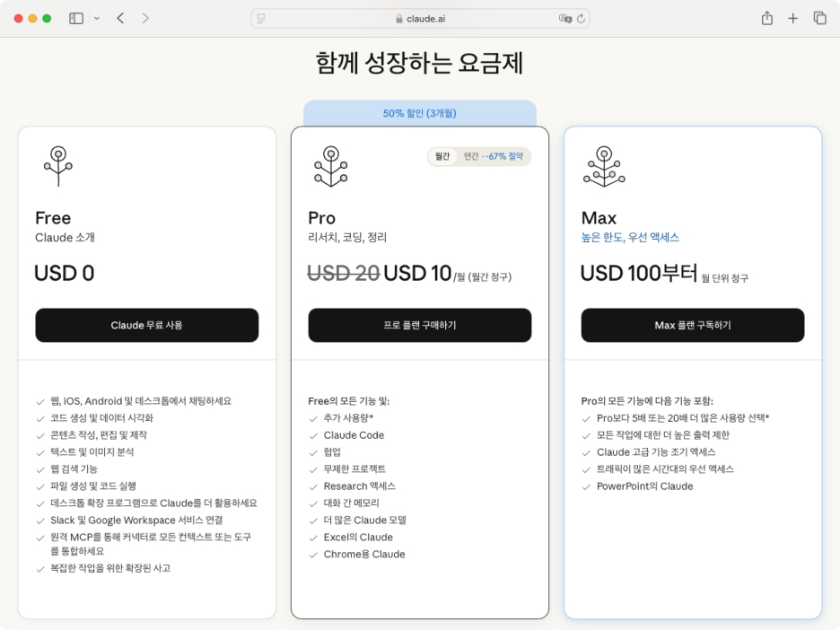This screenshot has width=840, height=630.
Task: Click Claude 고급 기능 조기 액세스 feature
Action: [x=656, y=452]
